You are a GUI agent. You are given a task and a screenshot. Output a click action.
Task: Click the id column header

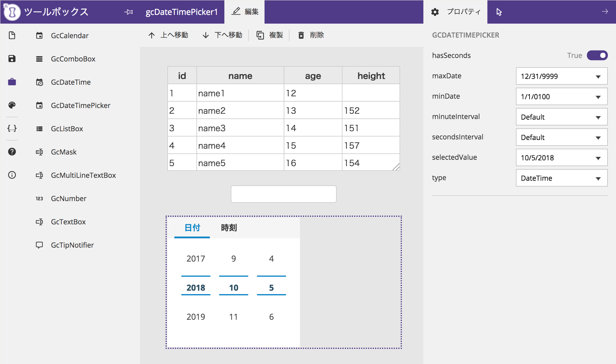click(x=182, y=76)
